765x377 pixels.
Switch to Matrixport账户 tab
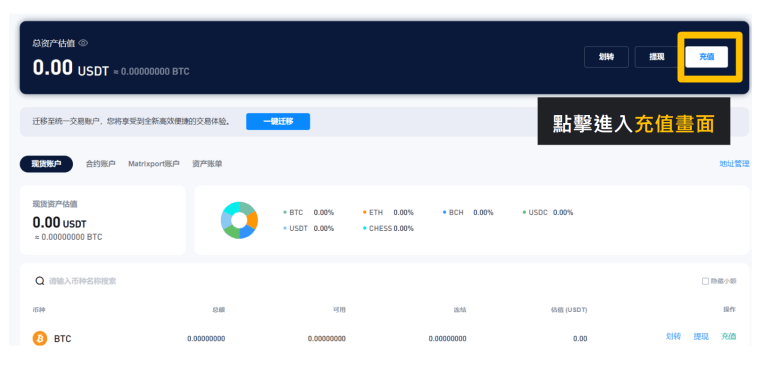point(154,164)
